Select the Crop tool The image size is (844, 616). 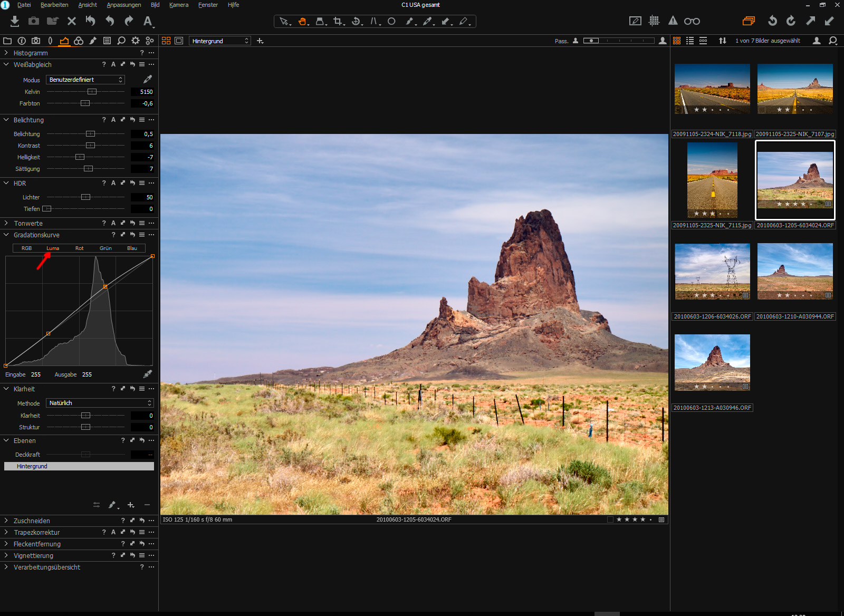pos(338,22)
